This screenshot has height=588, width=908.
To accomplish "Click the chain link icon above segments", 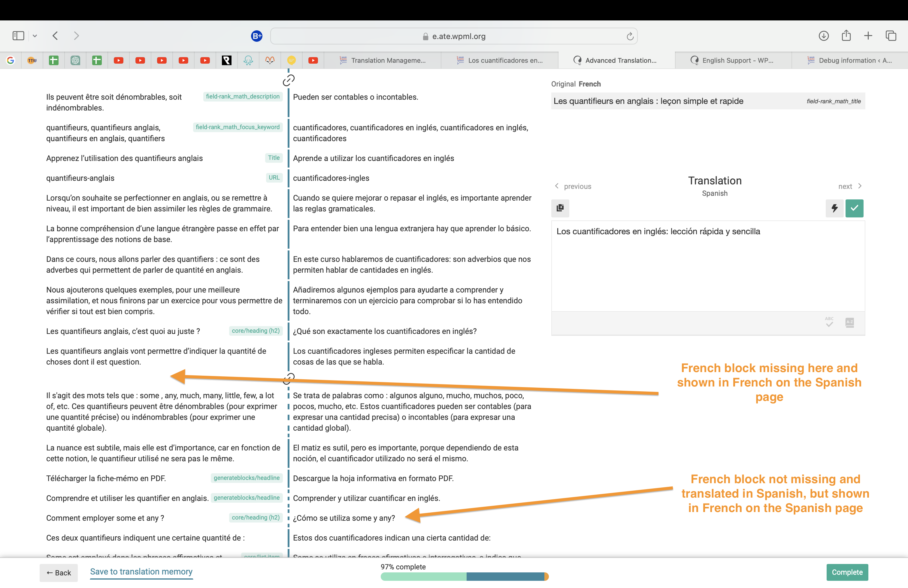I will [289, 80].
